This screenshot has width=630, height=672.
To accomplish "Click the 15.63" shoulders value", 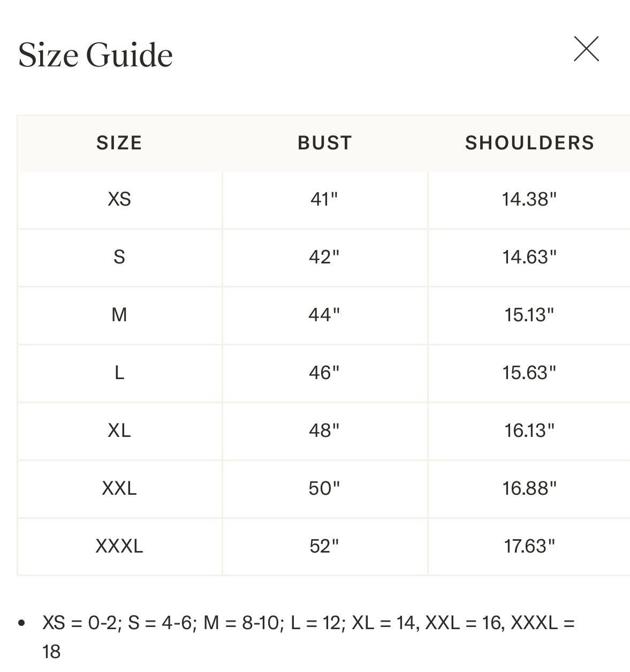I will click(529, 373).
